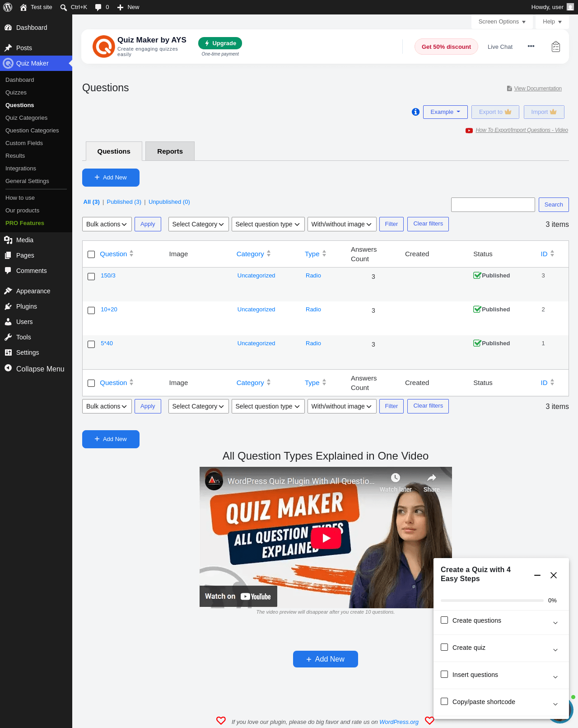Open the three-dots more options menu
The width and height of the screenshot is (578, 728).
(x=531, y=46)
